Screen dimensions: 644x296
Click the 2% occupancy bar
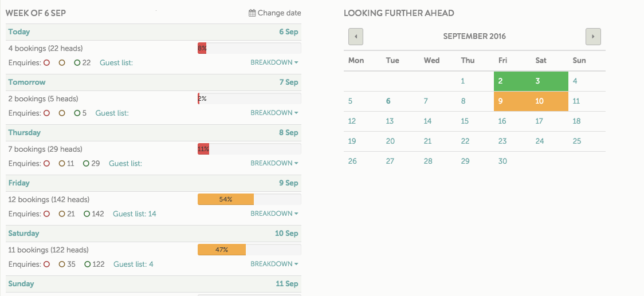pyautogui.click(x=249, y=98)
